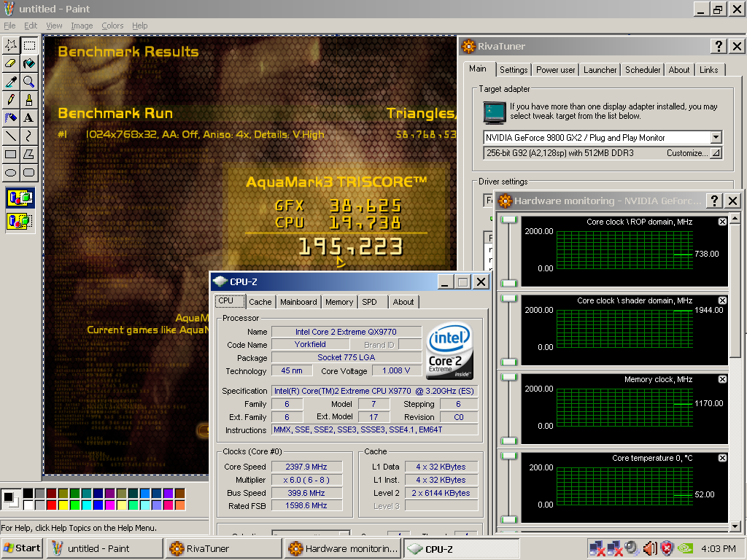This screenshot has width=747, height=560.
Task: Open RivaTuner Launcher tab
Action: pyautogui.click(x=600, y=70)
